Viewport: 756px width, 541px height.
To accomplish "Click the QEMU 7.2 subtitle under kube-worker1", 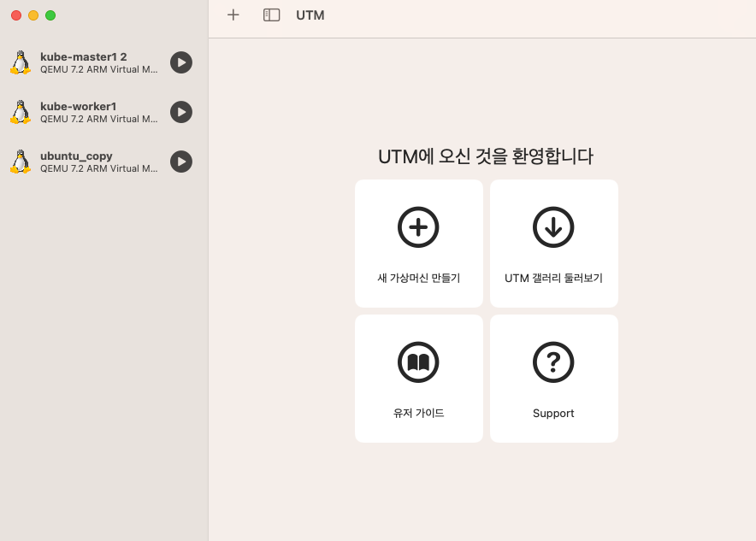I will pyautogui.click(x=99, y=119).
